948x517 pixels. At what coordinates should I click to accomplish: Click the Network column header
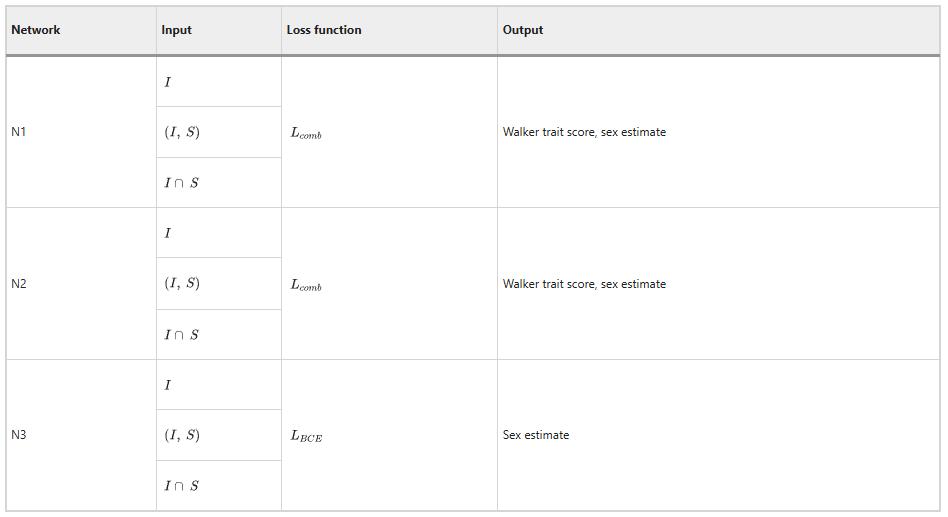(36, 30)
